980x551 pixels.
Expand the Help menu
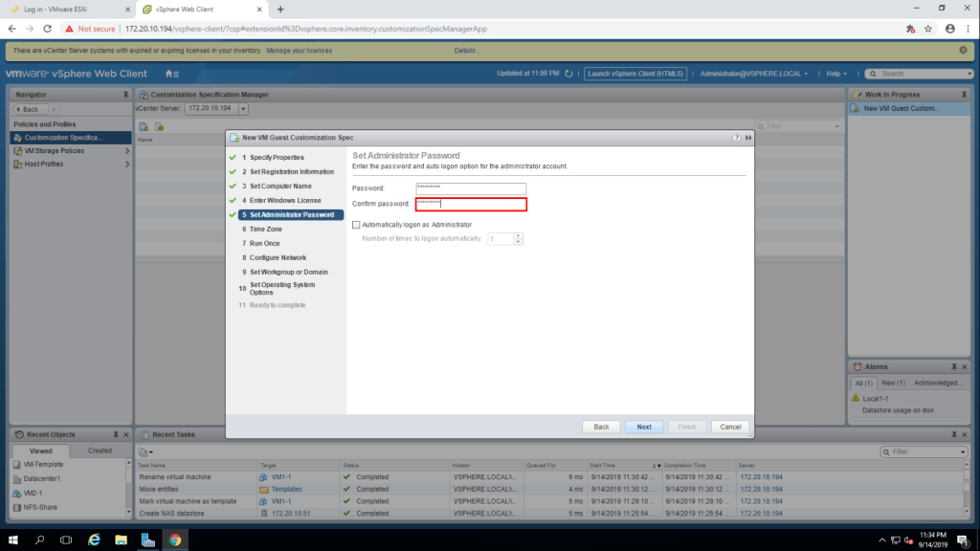coord(838,74)
